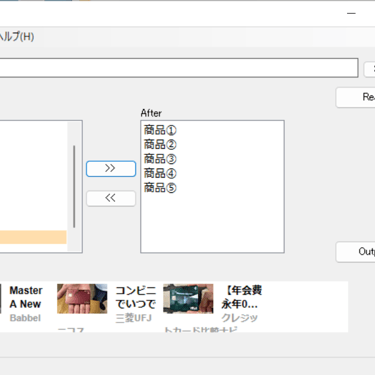Select 商品① in the After list
The height and width of the screenshot is (375, 375).
[x=160, y=130]
